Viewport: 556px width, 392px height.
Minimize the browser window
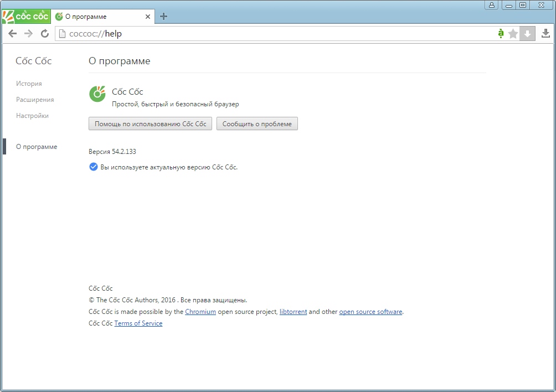[x=509, y=5]
